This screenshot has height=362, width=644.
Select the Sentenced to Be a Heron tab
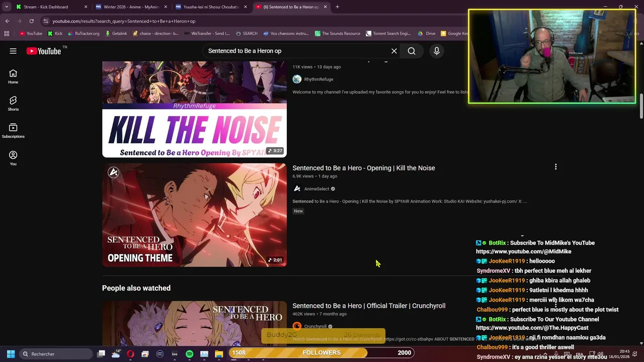point(291,7)
